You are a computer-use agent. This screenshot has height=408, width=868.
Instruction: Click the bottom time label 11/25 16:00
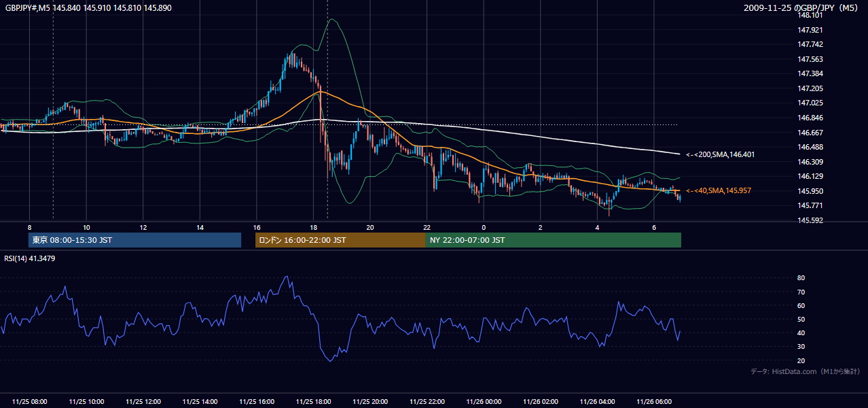click(256, 402)
